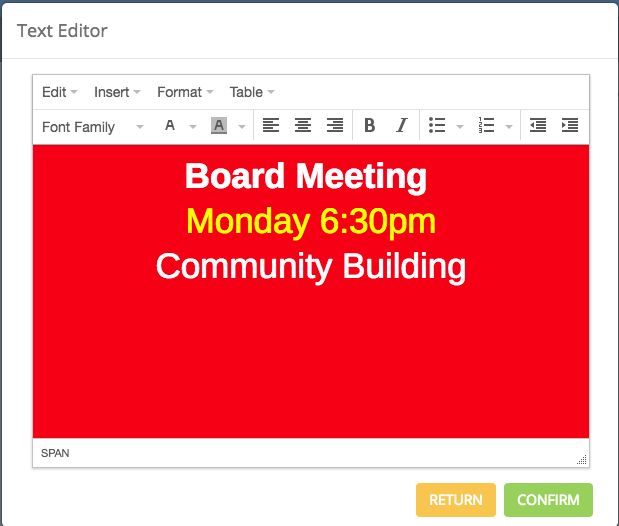
Task: Increase the text indent
Action: coord(570,126)
